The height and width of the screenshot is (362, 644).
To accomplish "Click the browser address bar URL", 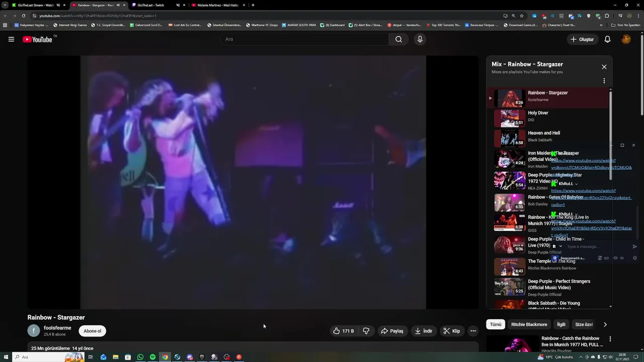I will click(x=98, y=16).
